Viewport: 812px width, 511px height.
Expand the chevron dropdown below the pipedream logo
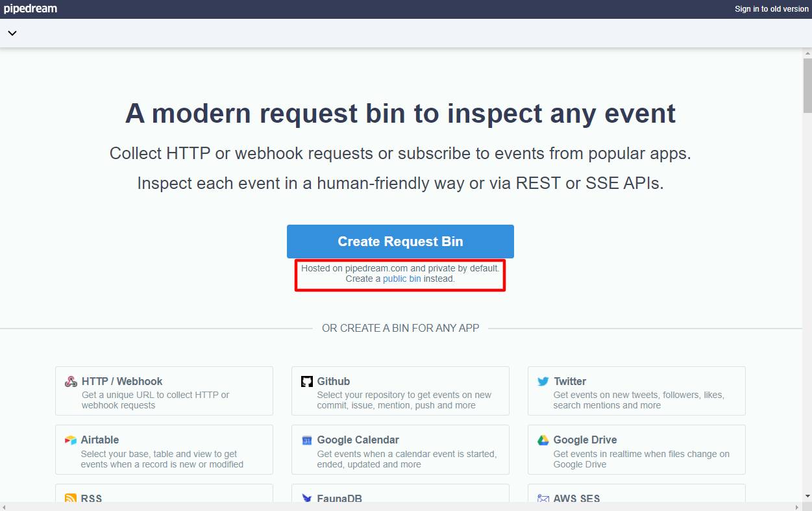[12, 33]
